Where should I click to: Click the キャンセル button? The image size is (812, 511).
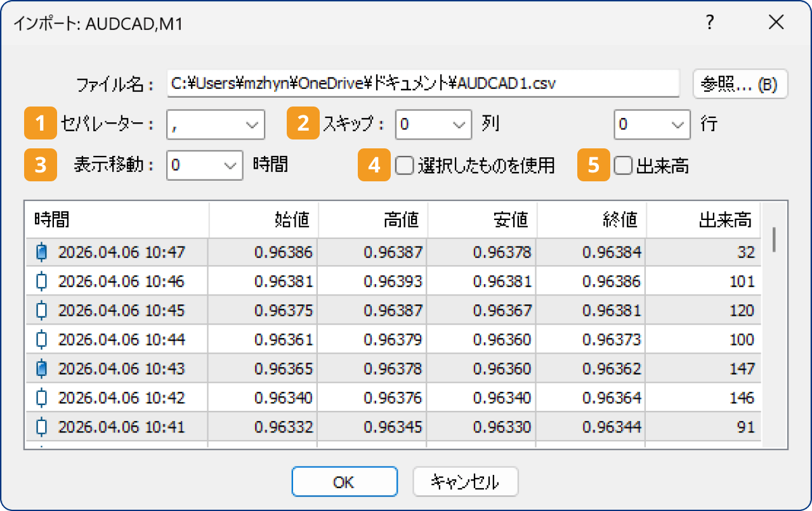465,481
